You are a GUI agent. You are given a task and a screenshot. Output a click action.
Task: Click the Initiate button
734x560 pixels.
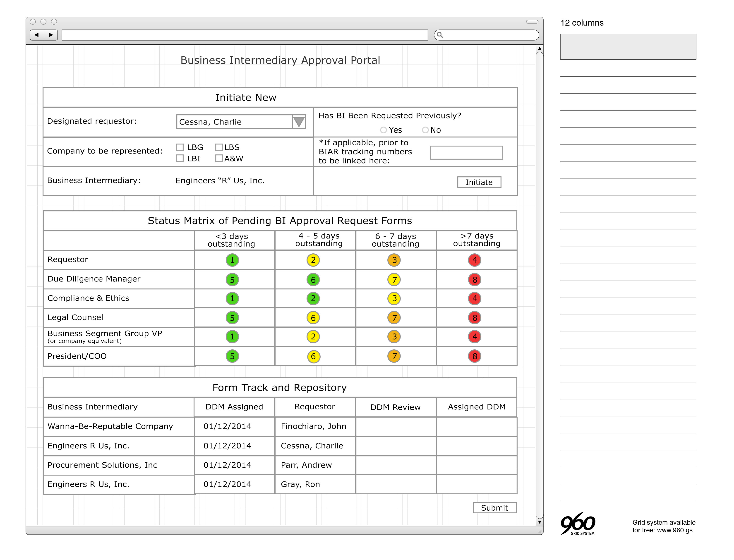(479, 182)
